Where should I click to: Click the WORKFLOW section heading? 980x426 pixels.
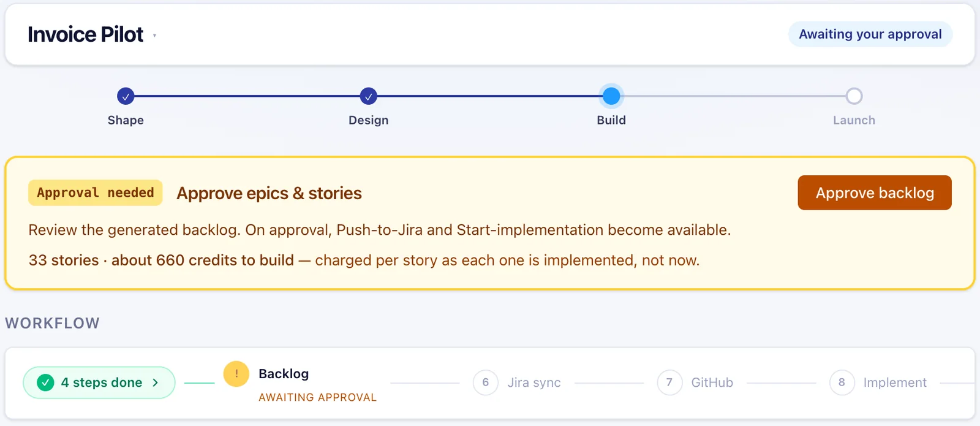click(x=52, y=323)
